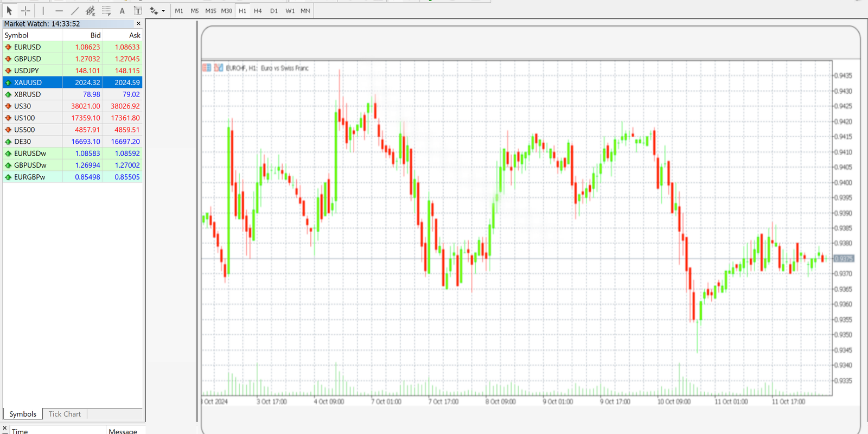Open the Tick Chart tab

pos(65,414)
